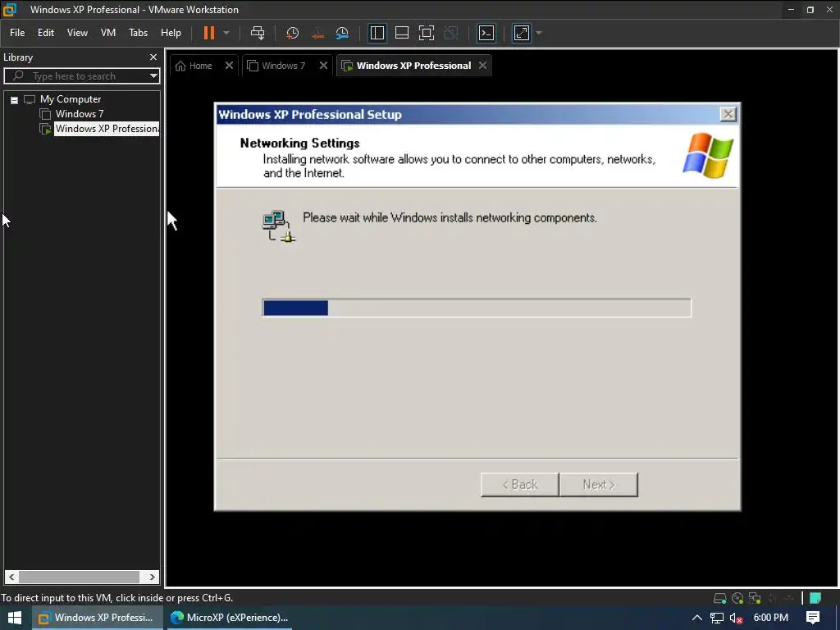Click the network components icon in setup
840x630 pixels.
click(279, 226)
